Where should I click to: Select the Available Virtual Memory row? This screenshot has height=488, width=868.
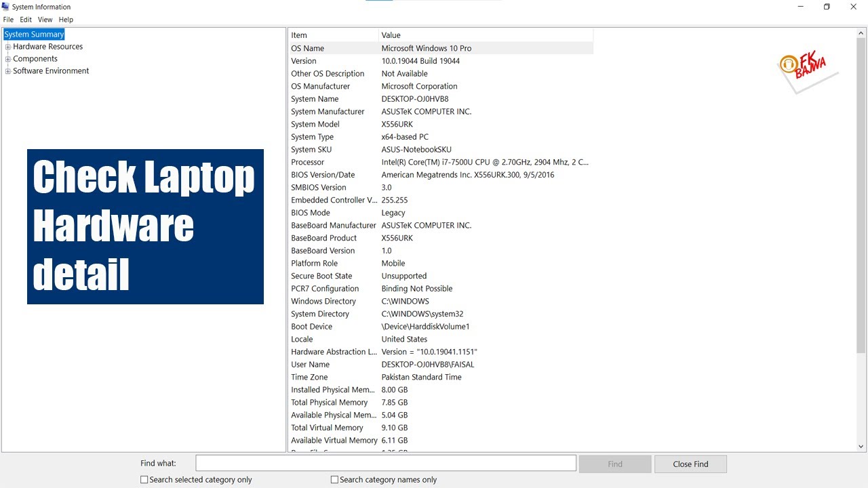441,441
